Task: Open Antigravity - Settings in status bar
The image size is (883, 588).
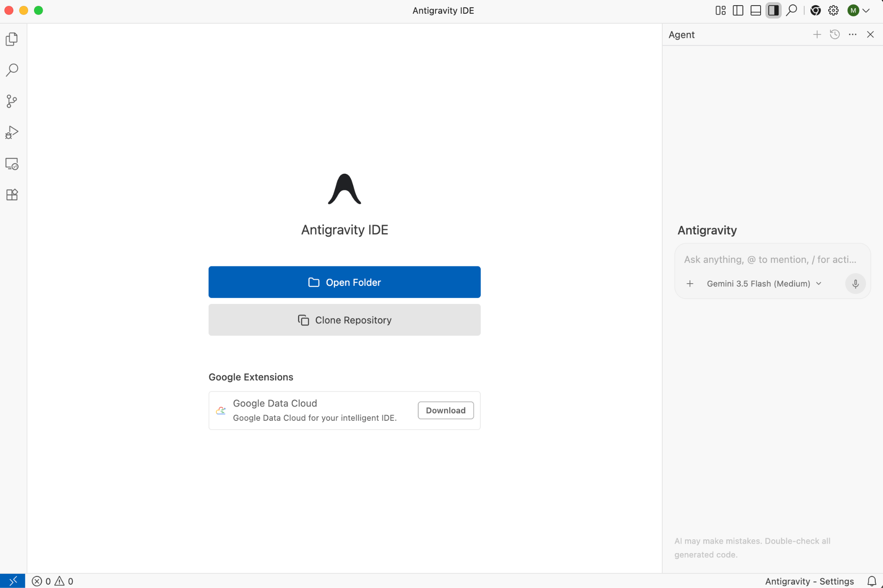Action: [x=809, y=581]
